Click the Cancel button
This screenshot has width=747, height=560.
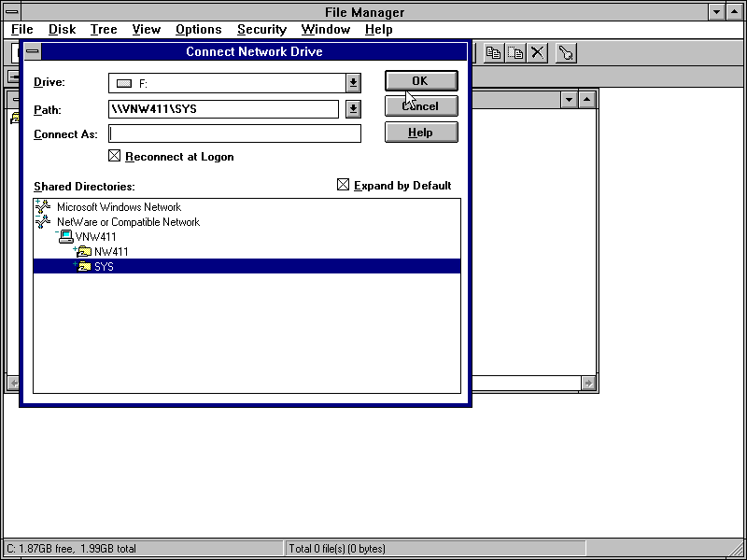coord(421,106)
